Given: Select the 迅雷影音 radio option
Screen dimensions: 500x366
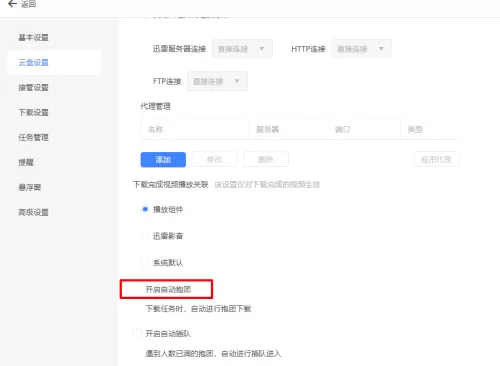Looking at the screenshot, I should [x=145, y=236].
